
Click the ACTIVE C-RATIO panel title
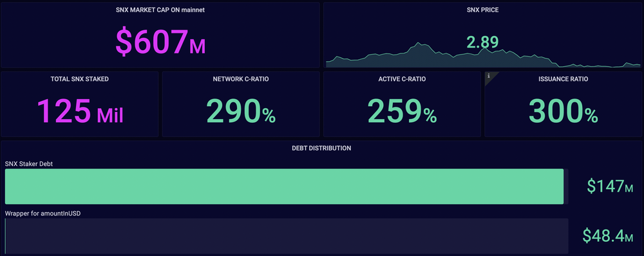402,79
